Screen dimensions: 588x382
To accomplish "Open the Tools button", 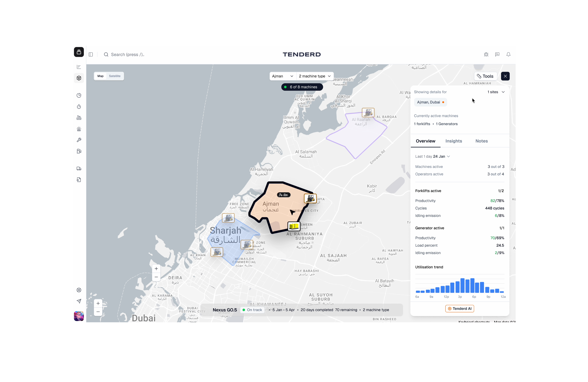I will pos(485,76).
